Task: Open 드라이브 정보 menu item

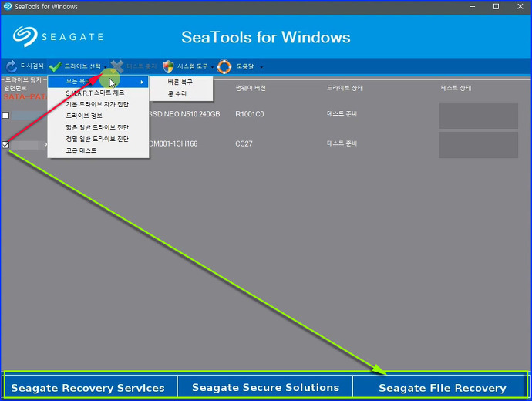Action: coord(84,116)
